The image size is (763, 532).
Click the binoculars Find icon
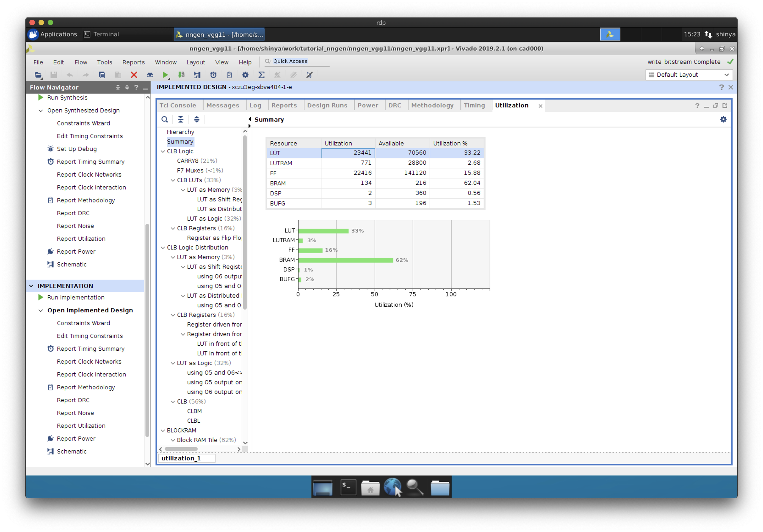click(x=150, y=75)
